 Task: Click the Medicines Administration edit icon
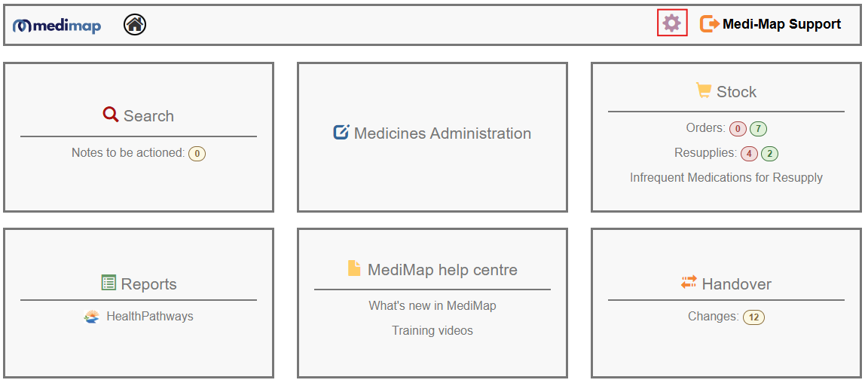tap(341, 132)
